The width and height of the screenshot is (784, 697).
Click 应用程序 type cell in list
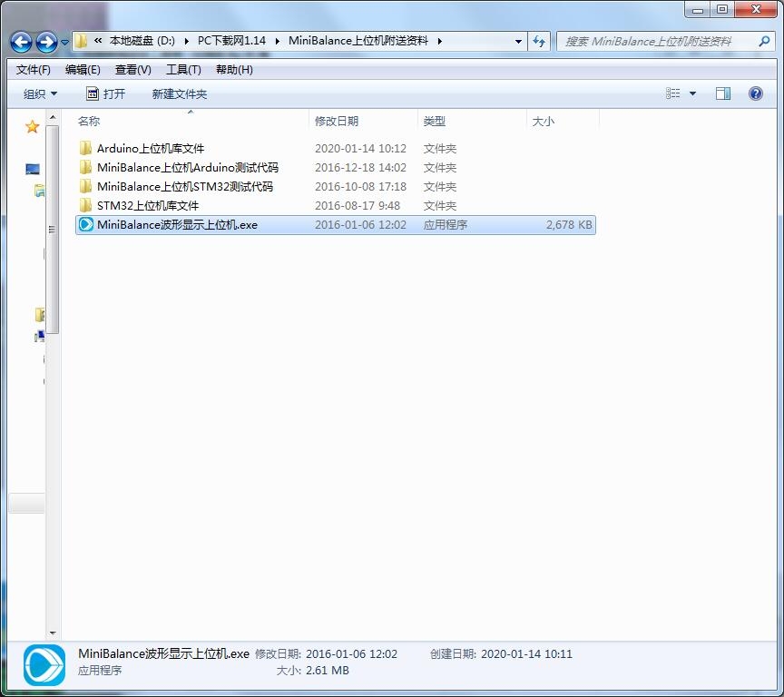[445, 224]
